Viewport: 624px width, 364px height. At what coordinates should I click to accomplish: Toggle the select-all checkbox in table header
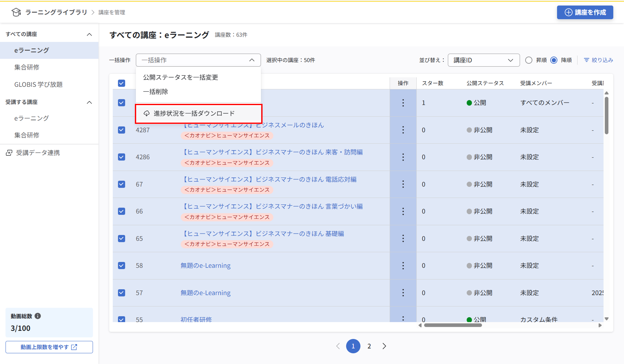click(121, 83)
